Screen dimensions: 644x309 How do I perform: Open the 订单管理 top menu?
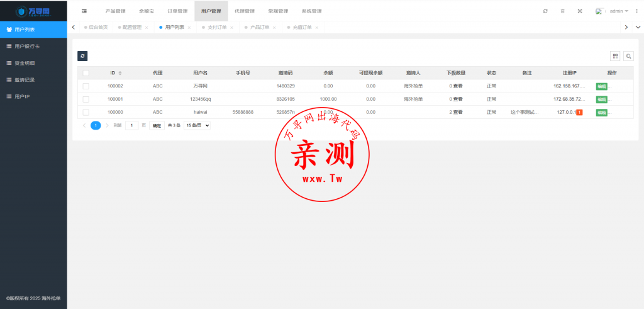point(178,11)
